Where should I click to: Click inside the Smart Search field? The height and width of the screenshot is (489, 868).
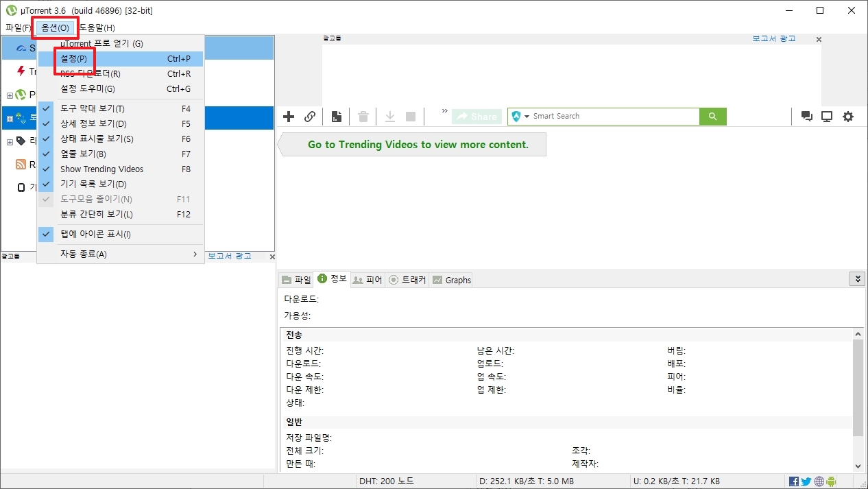coord(603,116)
